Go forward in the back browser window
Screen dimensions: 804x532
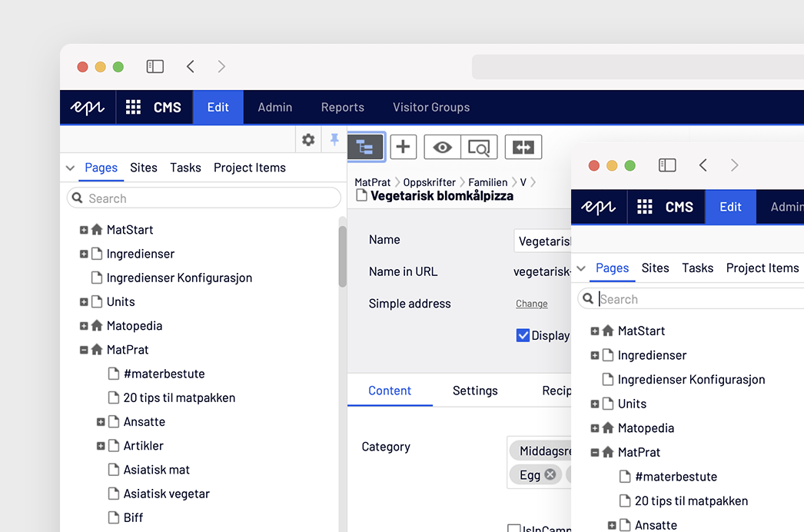(221, 66)
